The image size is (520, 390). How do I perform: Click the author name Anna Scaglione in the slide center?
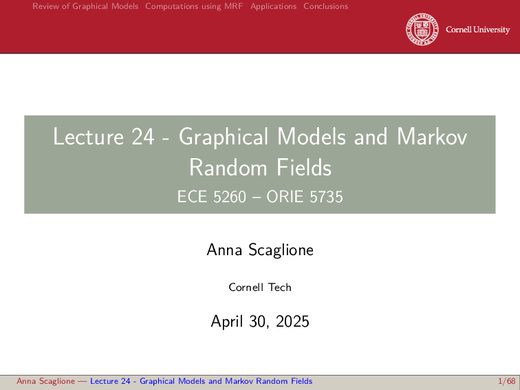pos(260,250)
